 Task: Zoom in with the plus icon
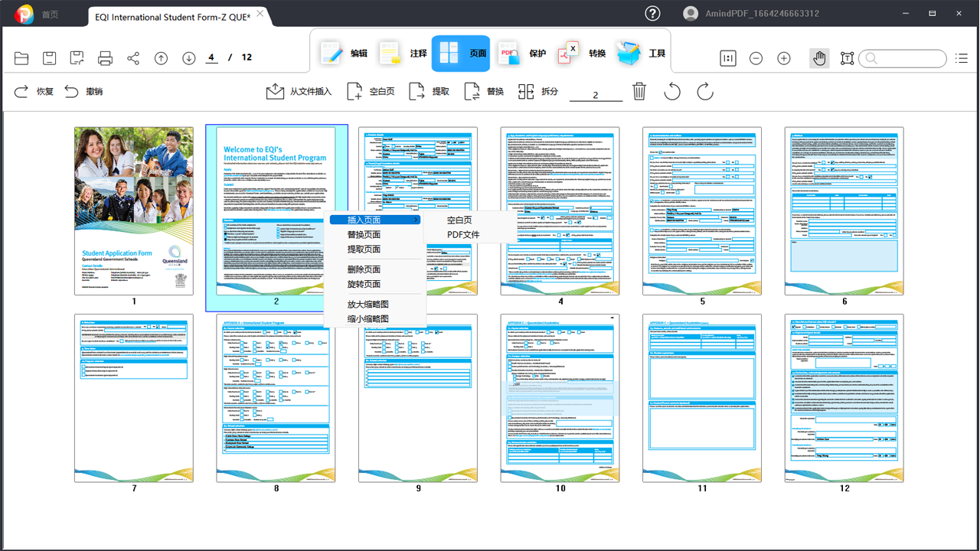pos(783,58)
